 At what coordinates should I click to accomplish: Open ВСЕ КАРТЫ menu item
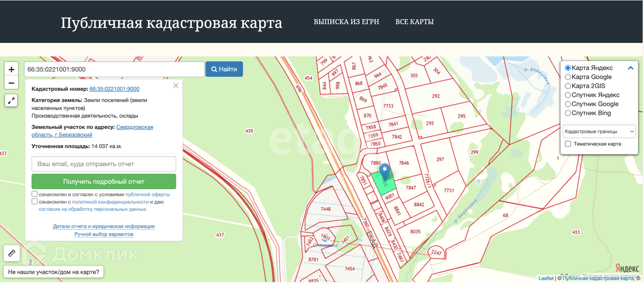415,22
